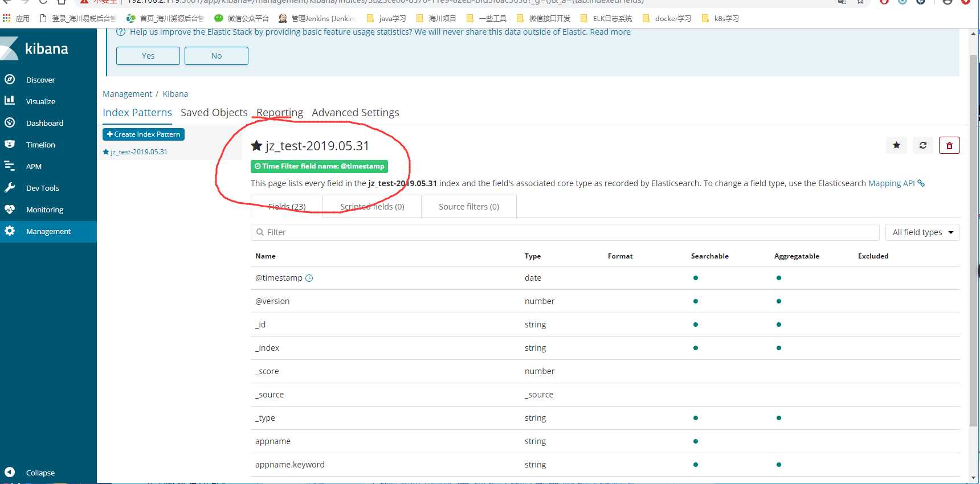Click Kibana breadcrumb link
Viewport: 980px width, 484px height.
175,94
